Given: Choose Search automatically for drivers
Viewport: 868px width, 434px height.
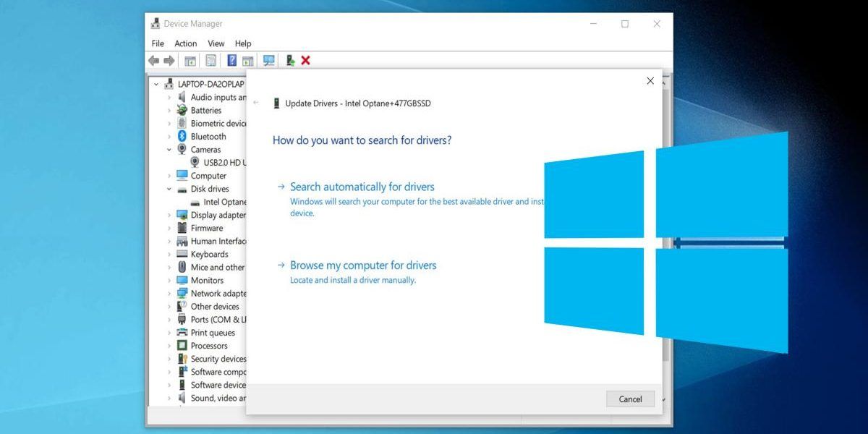Looking at the screenshot, I should 362,187.
